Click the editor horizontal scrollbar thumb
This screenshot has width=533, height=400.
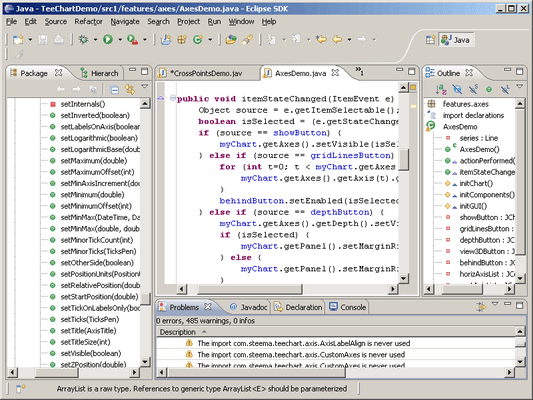(250, 289)
